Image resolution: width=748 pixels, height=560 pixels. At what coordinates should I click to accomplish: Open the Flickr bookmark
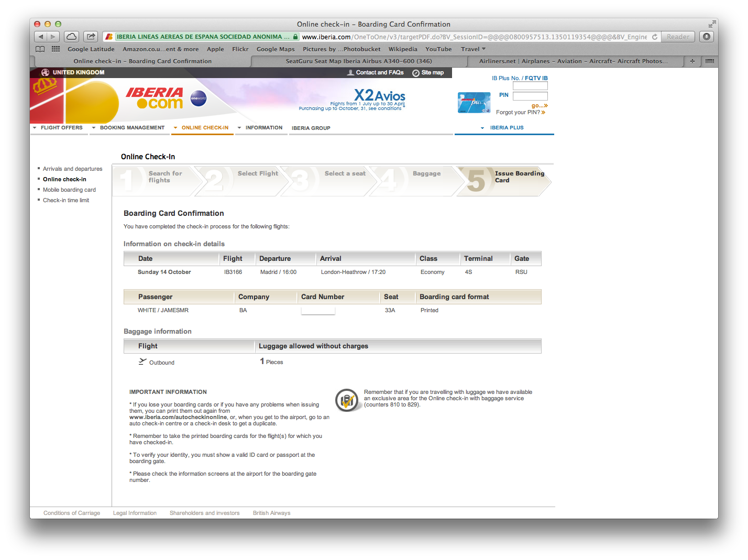point(240,49)
